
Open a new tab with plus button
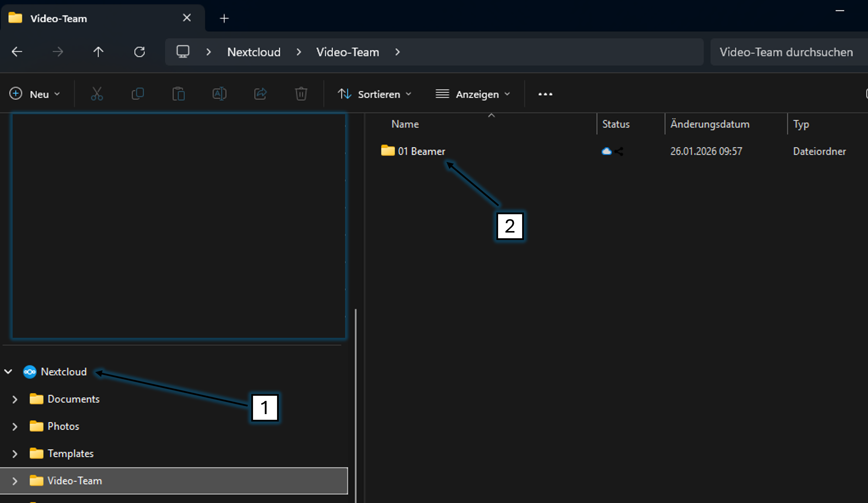(x=224, y=18)
